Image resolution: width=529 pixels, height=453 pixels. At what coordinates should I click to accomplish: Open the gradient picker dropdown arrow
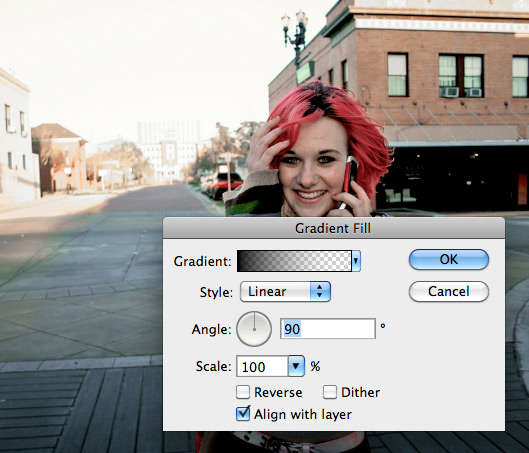(356, 261)
